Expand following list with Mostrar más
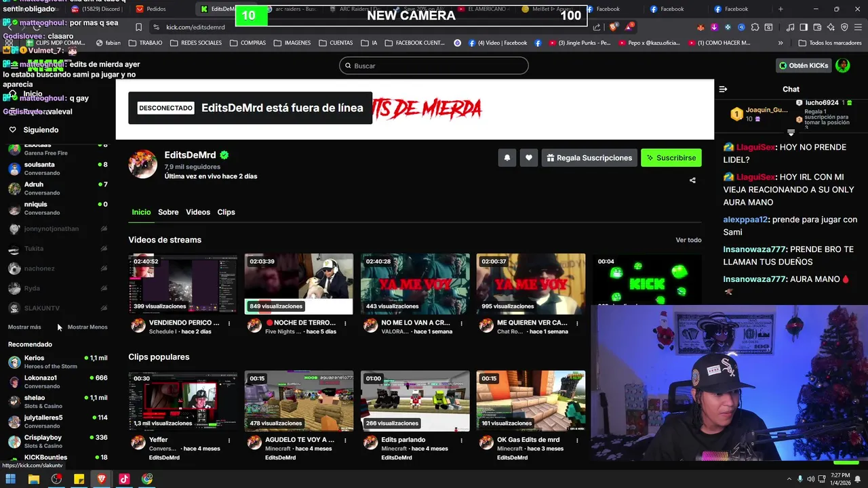 (x=24, y=327)
